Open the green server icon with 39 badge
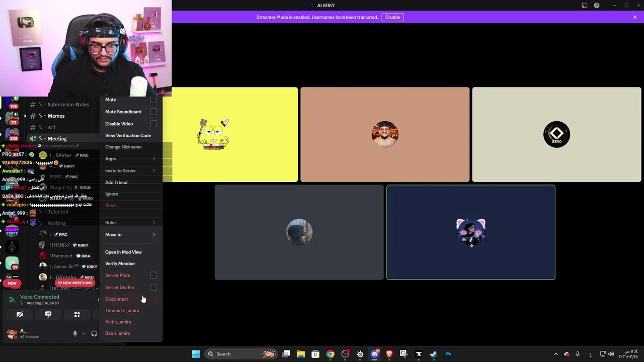 (12, 263)
